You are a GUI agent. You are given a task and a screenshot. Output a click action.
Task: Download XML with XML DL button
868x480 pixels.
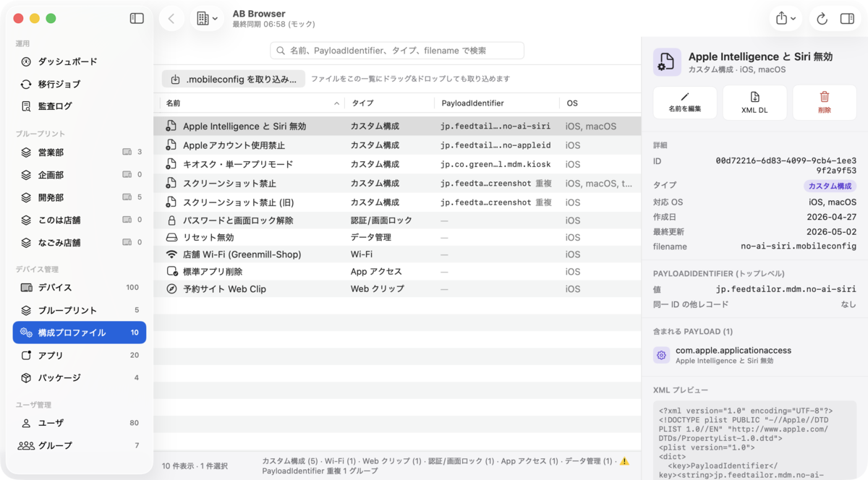(x=754, y=103)
